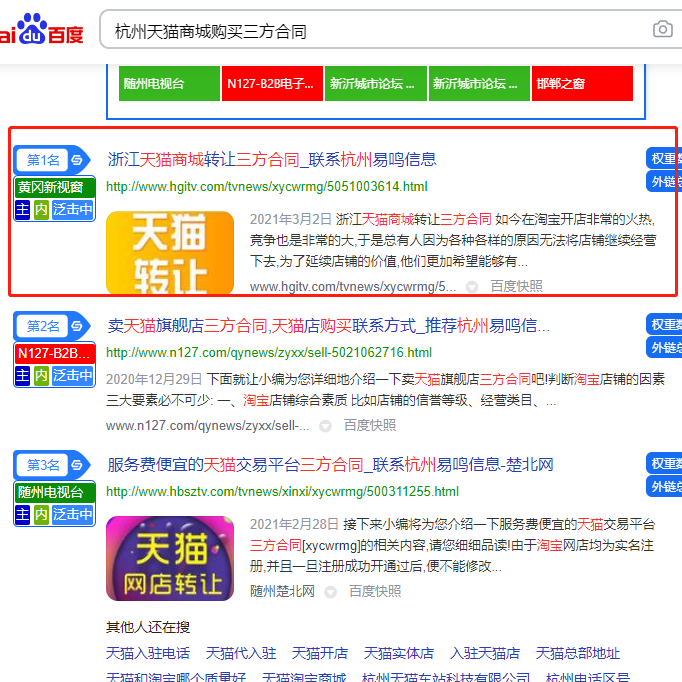Open result title 浙江天猫商城转让三方合同
This screenshot has width=682, height=682.
(x=272, y=160)
